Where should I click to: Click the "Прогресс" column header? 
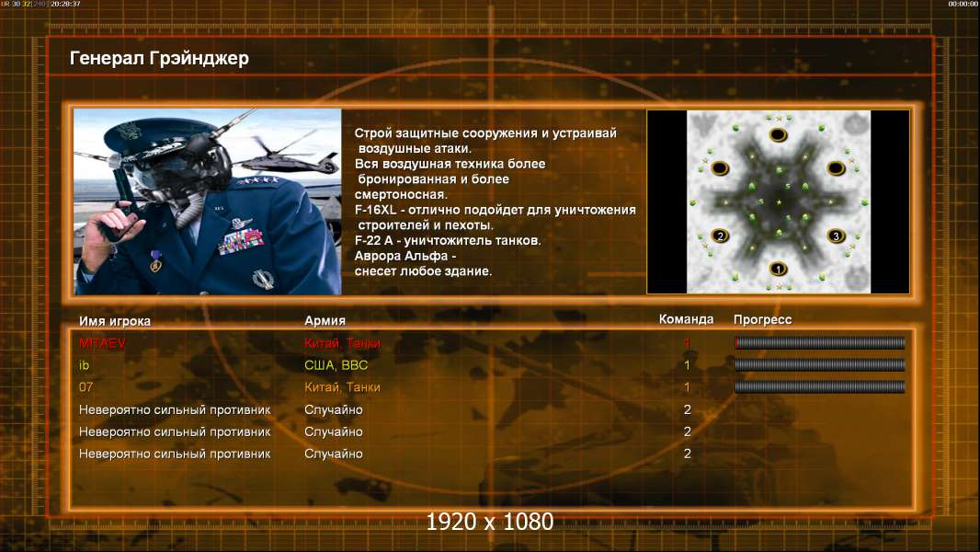pos(762,319)
